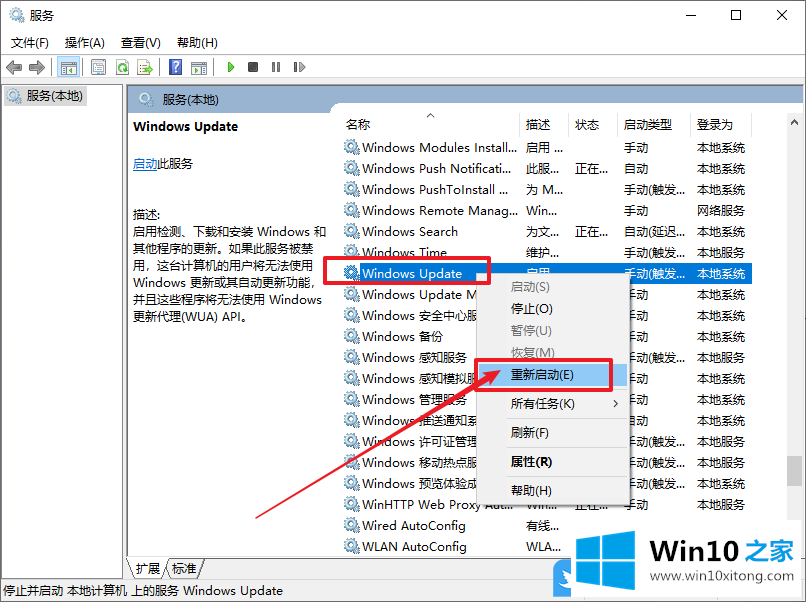Choose 属性(R) in the context menu
The width and height of the screenshot is (806, 602).
pyautogui.click(x=553, y=462)
